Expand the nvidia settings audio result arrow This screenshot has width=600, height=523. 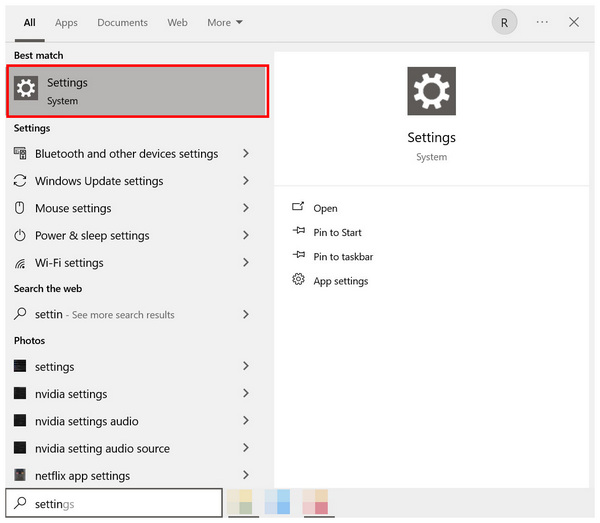click(246, 421)
